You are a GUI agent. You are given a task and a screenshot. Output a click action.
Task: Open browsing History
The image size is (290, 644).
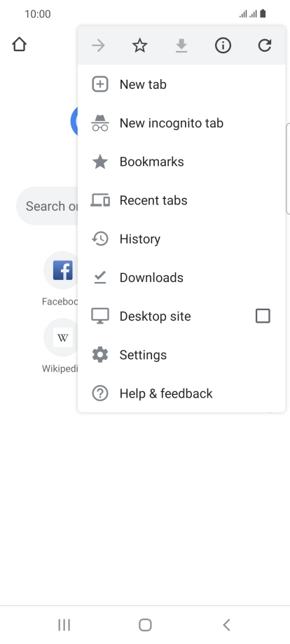click(x=181, y=239)
